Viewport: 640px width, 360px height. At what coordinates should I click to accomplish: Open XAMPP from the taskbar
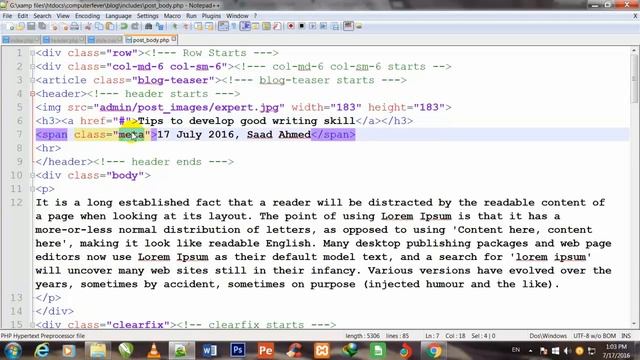322,351
